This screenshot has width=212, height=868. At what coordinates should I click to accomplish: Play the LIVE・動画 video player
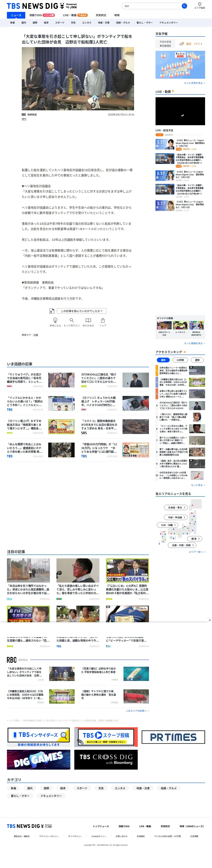(180, 111)
